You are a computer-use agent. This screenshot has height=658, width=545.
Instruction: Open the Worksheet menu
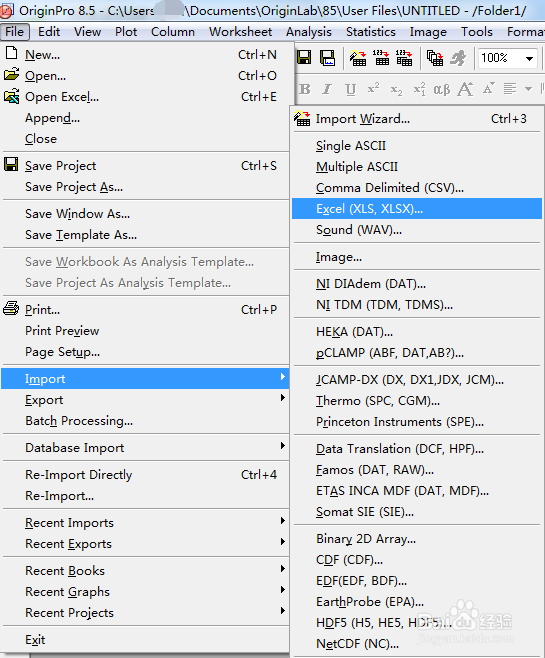point(240,32)
